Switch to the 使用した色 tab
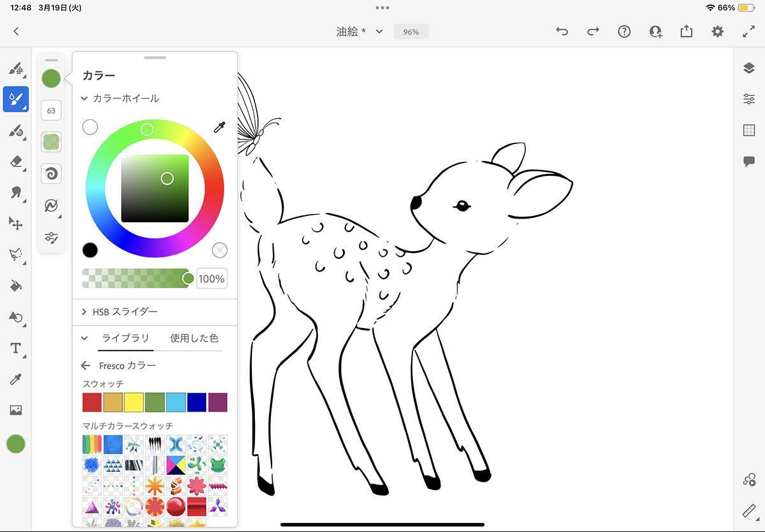The image size is (765, 532). pyautogui.click(x=194, y=338)
